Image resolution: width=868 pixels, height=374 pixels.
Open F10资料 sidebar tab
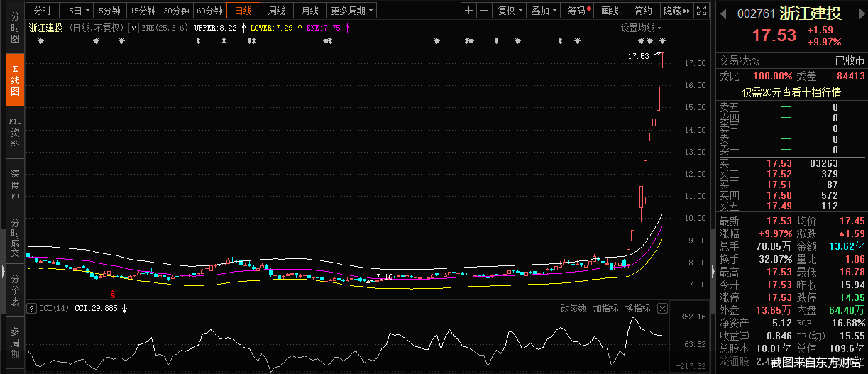pos(16,132)
